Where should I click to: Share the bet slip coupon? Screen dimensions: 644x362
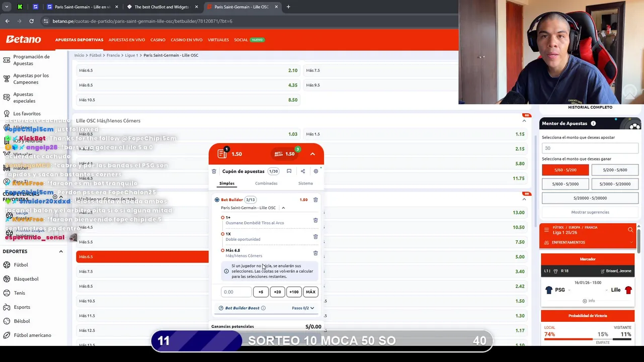[x=302, y=171]
